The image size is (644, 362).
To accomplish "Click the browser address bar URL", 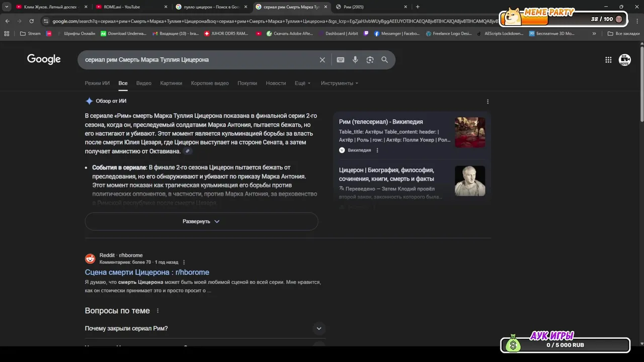I will (x=274, y=21).
